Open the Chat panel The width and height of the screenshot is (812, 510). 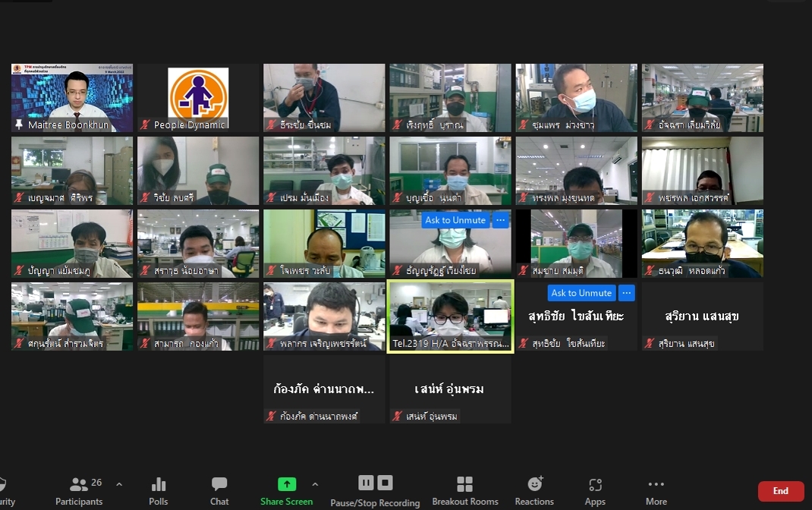(x=219, y=490)
